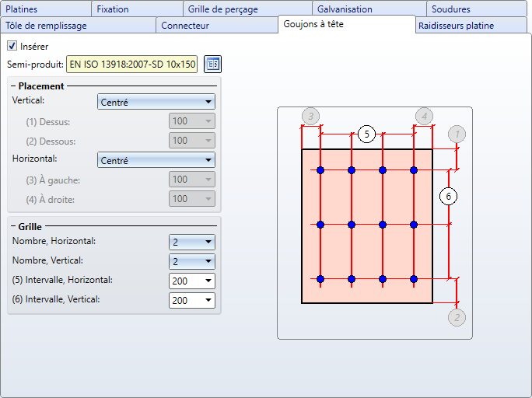Open the Vertical placement dropdown
532x398 pixels.
point(156,102)
